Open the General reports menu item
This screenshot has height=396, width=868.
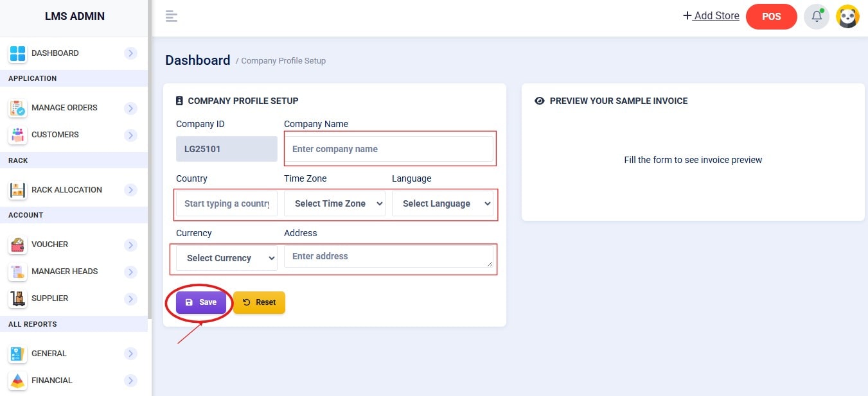click(49, 354)
